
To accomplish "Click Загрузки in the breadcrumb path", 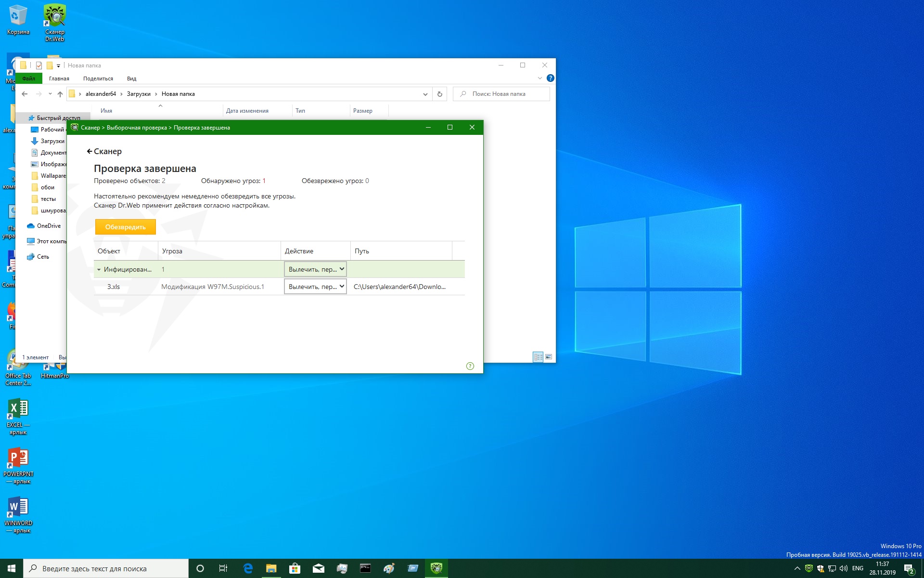I will (139, 94).
